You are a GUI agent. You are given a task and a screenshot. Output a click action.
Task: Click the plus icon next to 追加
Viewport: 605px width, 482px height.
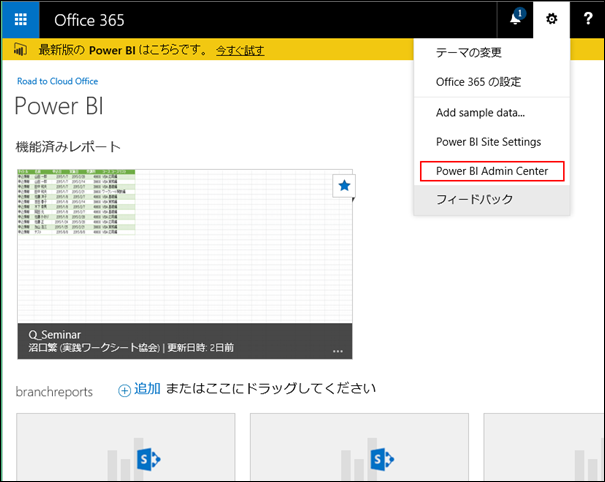(124, 391)
